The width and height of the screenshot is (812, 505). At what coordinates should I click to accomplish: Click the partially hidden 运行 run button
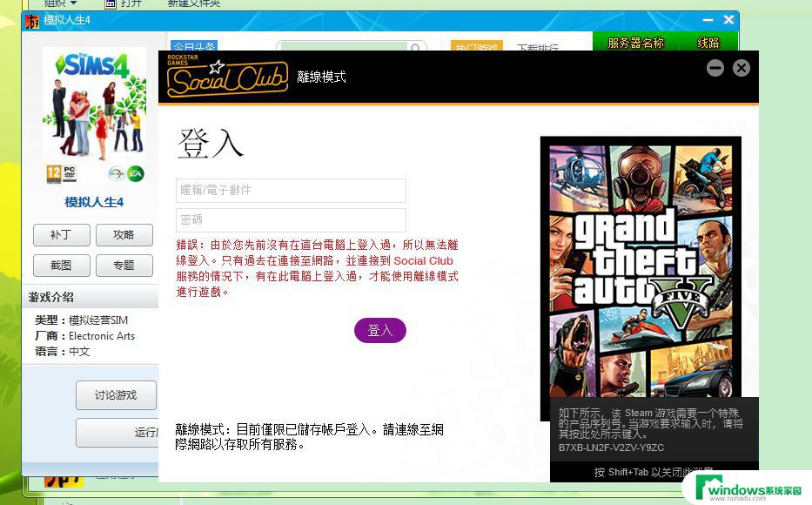[x=117, y=433]
